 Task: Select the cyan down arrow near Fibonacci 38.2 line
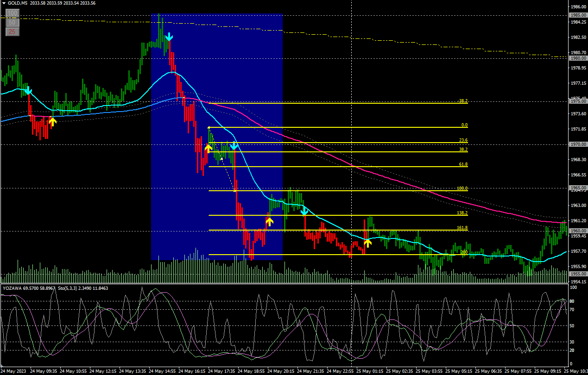click(234, 146)
